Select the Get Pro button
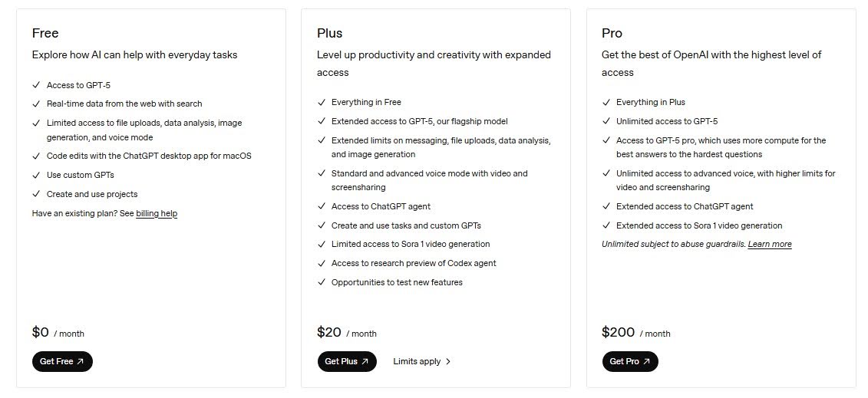The image size is (868, 398). pos(630,361)
